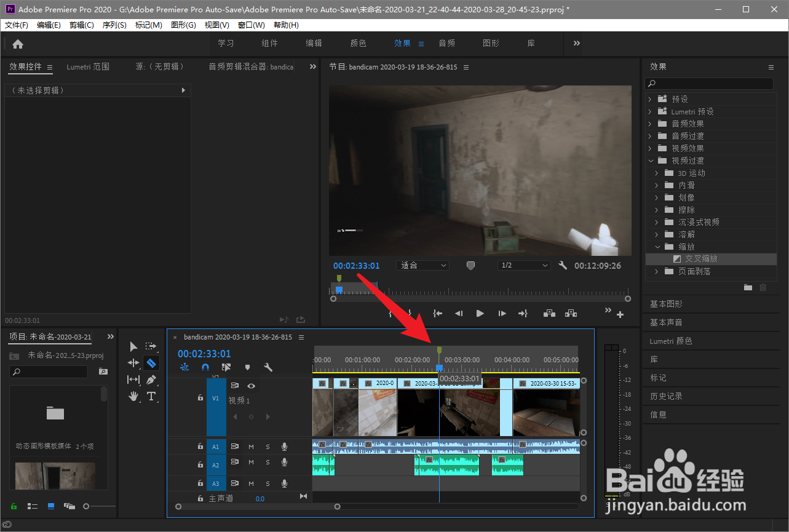Collapse the 视频过渡 folder
The width and height of the screenshot is (789, 532).
650,161
